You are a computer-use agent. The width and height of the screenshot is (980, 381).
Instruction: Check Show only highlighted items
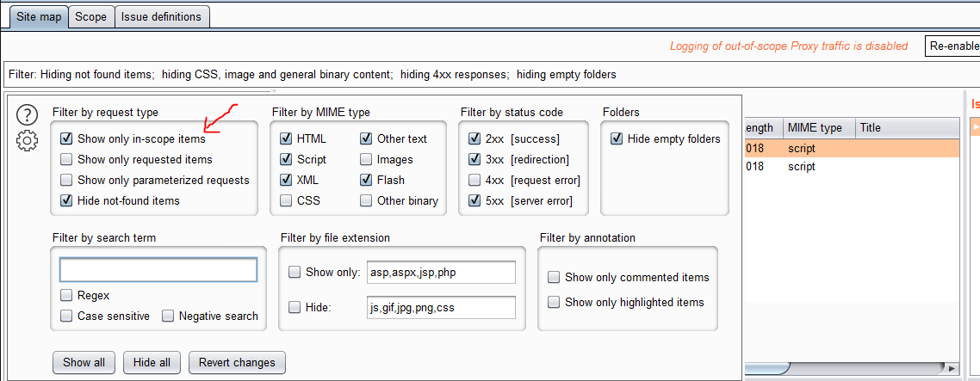[554, 302]
